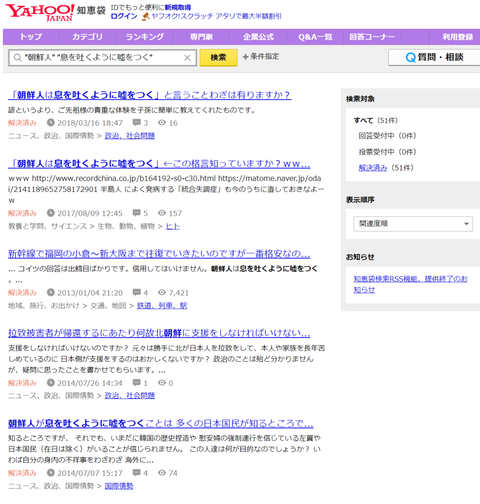
Task: Open the result titled この格言知っていますか
Action: point(159,164)
